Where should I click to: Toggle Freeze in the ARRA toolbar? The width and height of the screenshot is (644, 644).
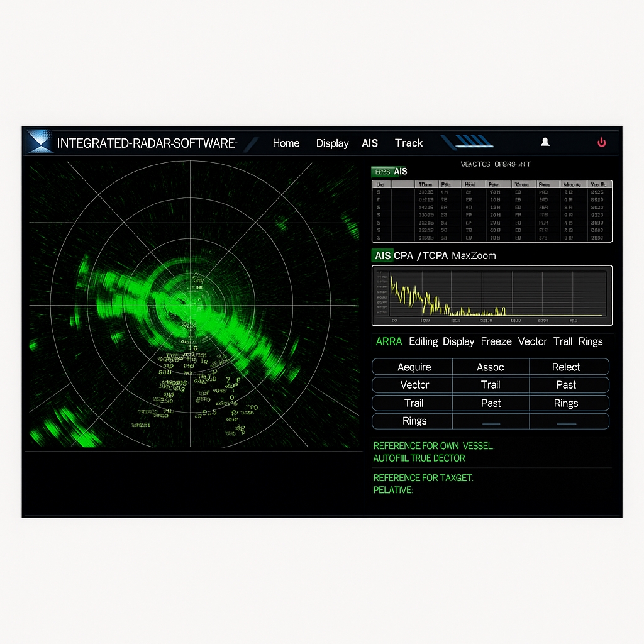(496, 341)
